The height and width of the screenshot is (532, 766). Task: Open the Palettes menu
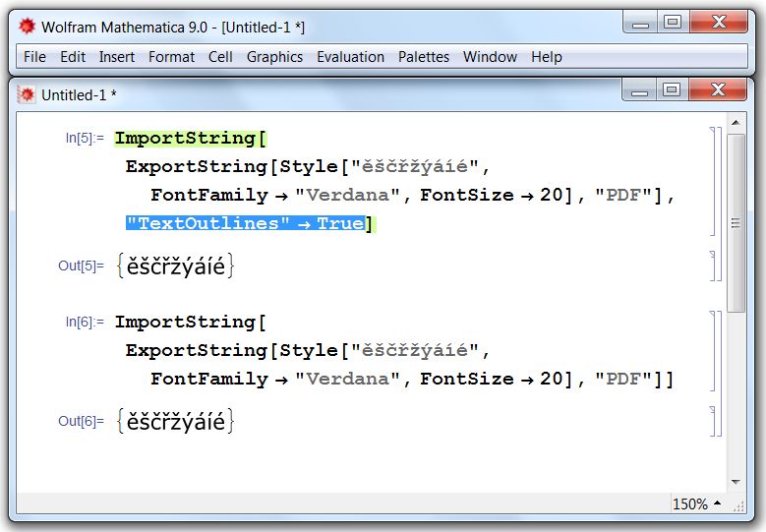click(424, 57)
